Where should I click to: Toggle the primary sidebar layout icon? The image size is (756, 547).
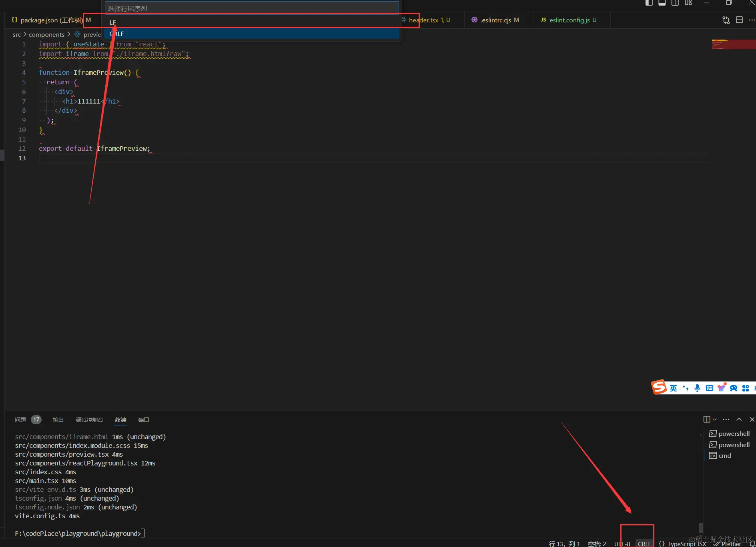[649, 3]
